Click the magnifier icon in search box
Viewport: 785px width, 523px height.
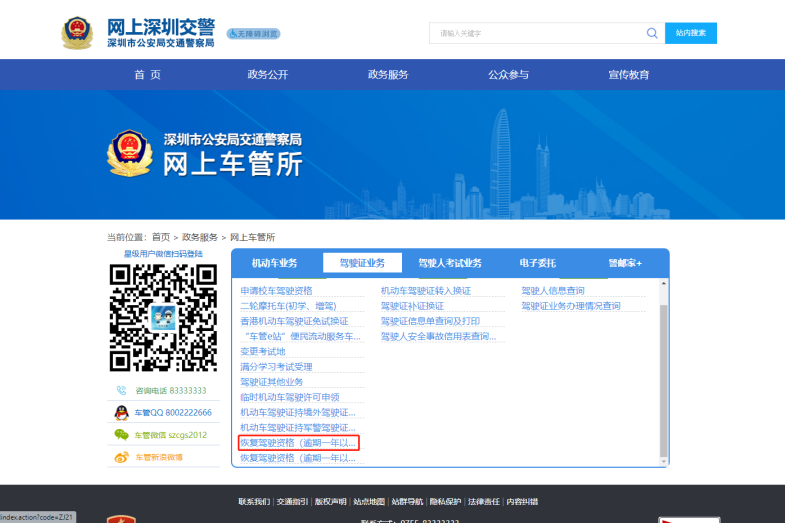click(652, 33)
